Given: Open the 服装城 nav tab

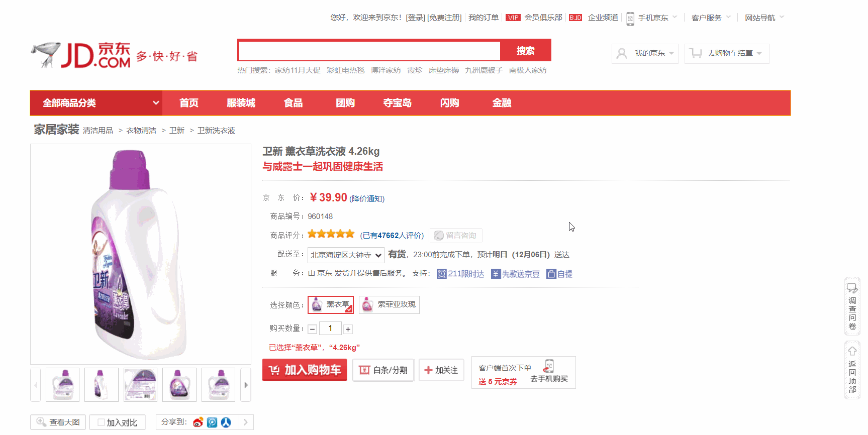Looking at the screenshot, I should pyautogui.click(x=241, y=103).
